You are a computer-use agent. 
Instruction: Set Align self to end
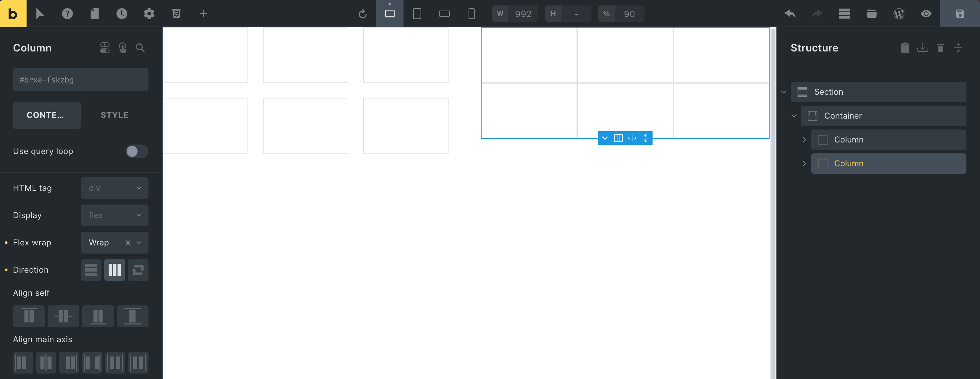point(98,316)
